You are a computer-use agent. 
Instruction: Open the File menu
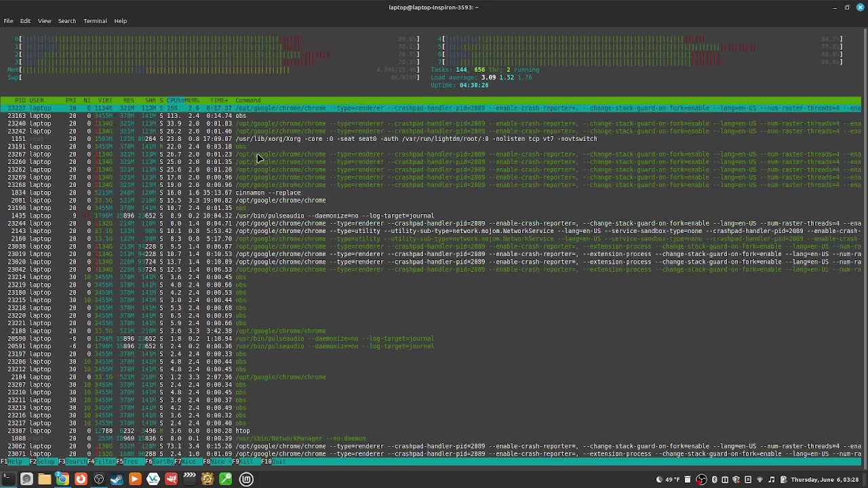(x=8, y=21)
